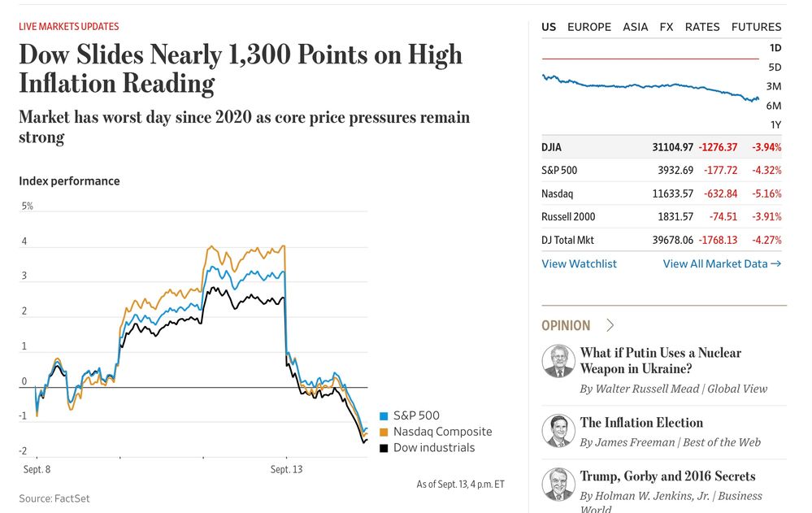Select the Futures markets tab
The width and height of the screenshot is (812, 513).
pyautogui.click(x=756, y=27)
